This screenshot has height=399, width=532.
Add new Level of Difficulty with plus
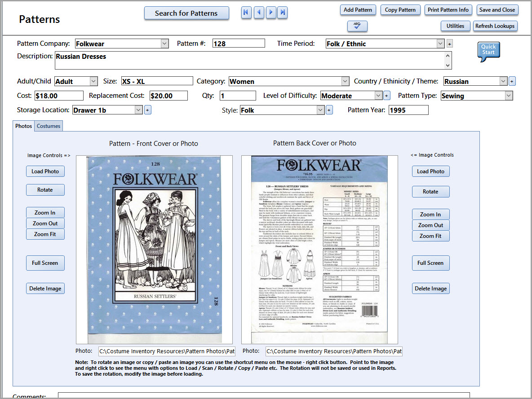386,96
